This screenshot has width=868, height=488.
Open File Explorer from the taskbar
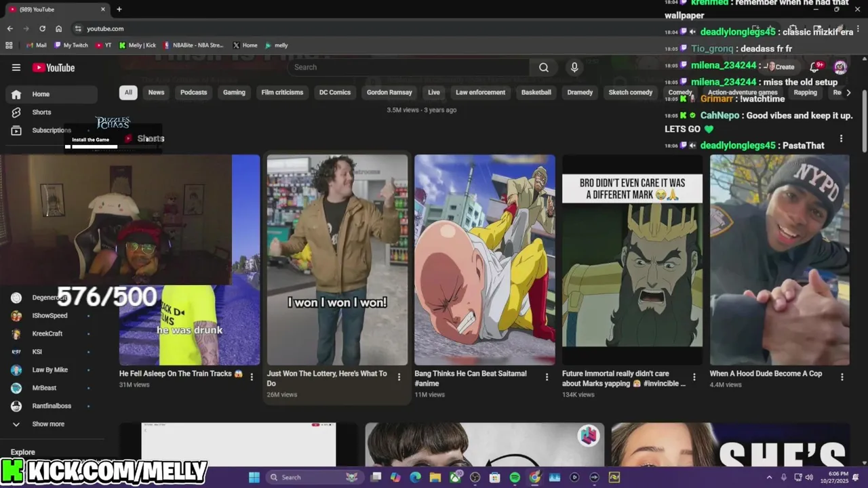pyautogui.click(x=435, y=477)
